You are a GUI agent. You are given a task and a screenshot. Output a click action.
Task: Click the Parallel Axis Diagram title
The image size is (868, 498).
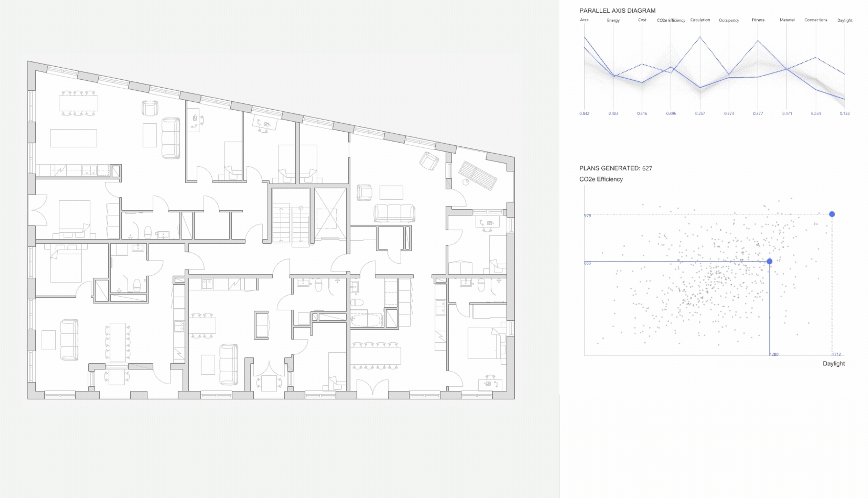(x=617, y=10)
